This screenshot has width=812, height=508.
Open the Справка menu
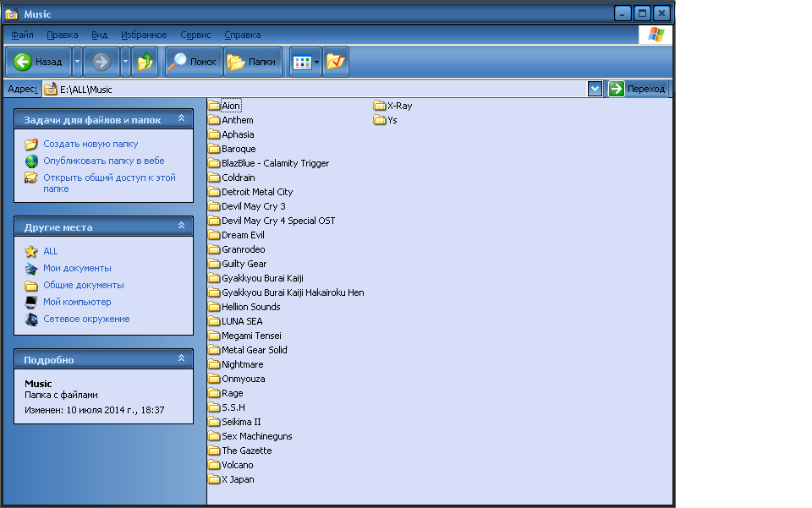tap(243, 35)
